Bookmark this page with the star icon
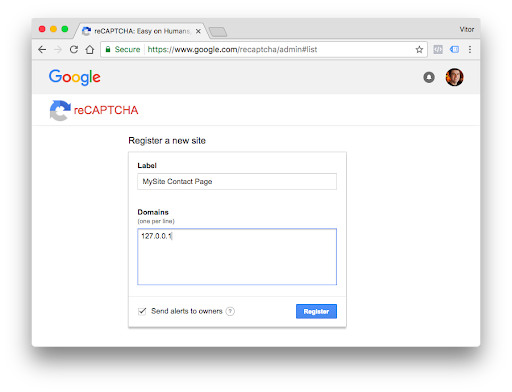 click(x=419, y=50)
